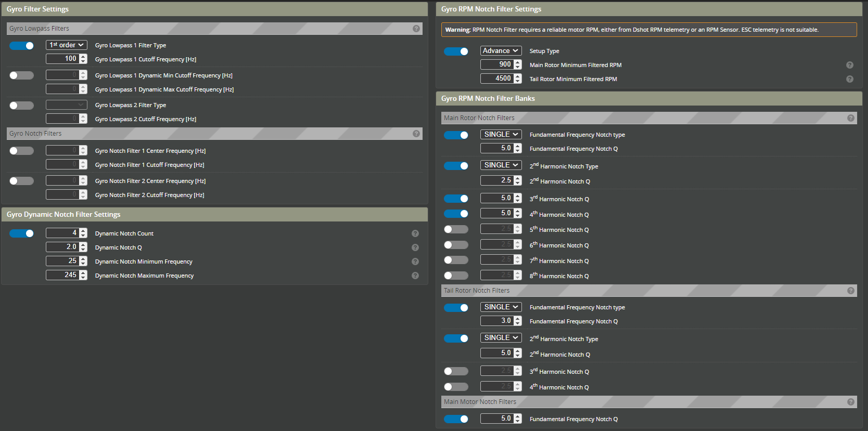Enable Gyro Lowpass 1 Dynamic cutoff toggle

[x=22, y=75]
